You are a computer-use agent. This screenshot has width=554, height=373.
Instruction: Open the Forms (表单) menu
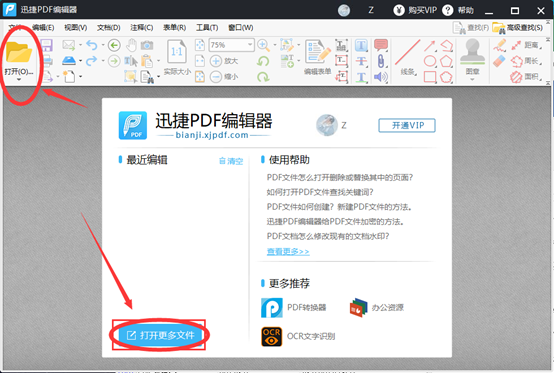tap(174, 28)
